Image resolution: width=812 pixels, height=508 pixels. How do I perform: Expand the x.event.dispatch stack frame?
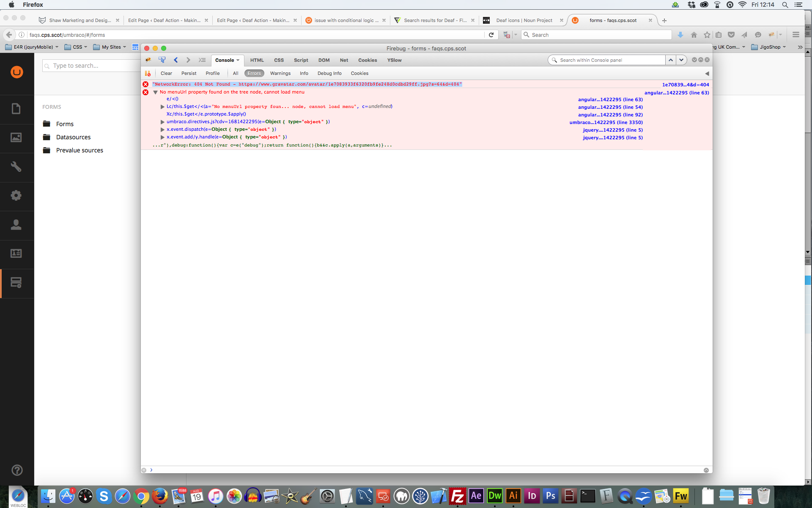(162, 130)
